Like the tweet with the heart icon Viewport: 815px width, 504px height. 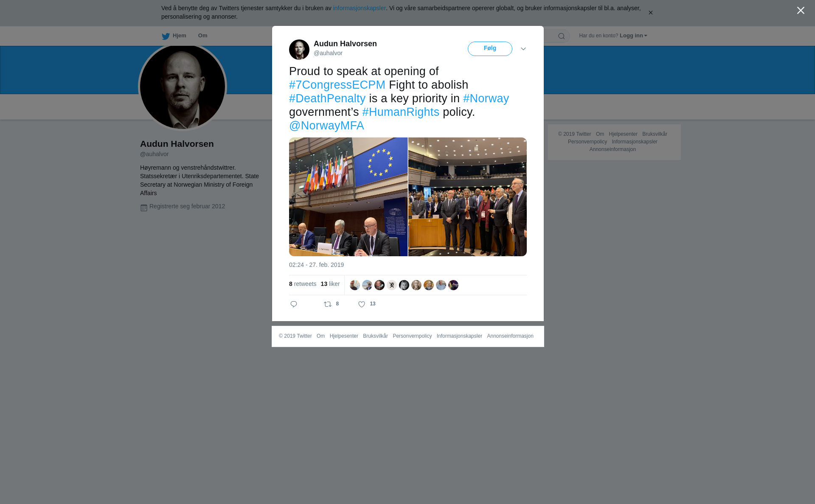362,304
